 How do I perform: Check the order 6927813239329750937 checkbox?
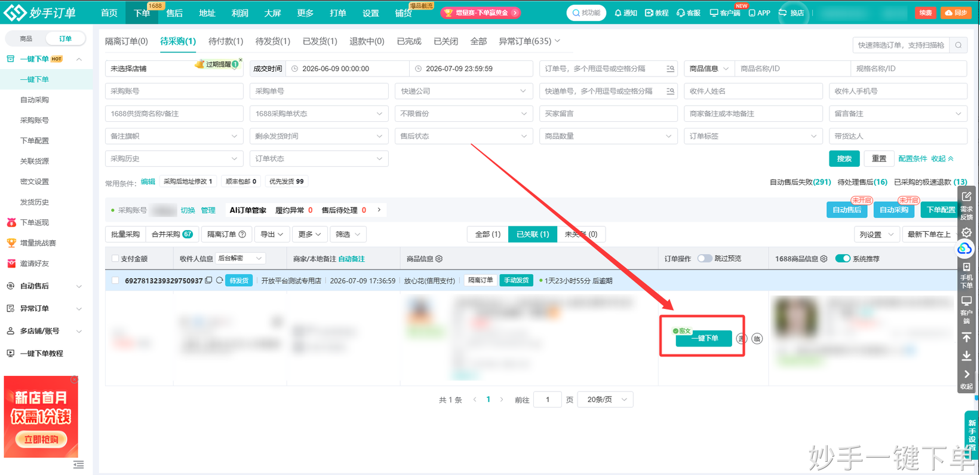[x=115, y=280]
